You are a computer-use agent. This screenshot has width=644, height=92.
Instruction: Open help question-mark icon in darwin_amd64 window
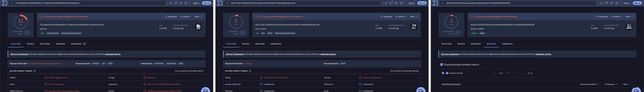pos(611,3)
